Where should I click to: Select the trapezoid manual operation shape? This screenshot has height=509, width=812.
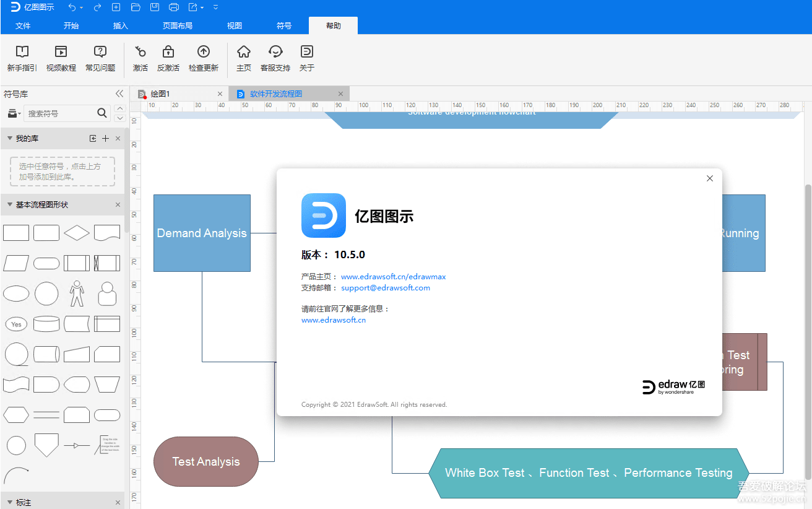[x=107, y=385]
